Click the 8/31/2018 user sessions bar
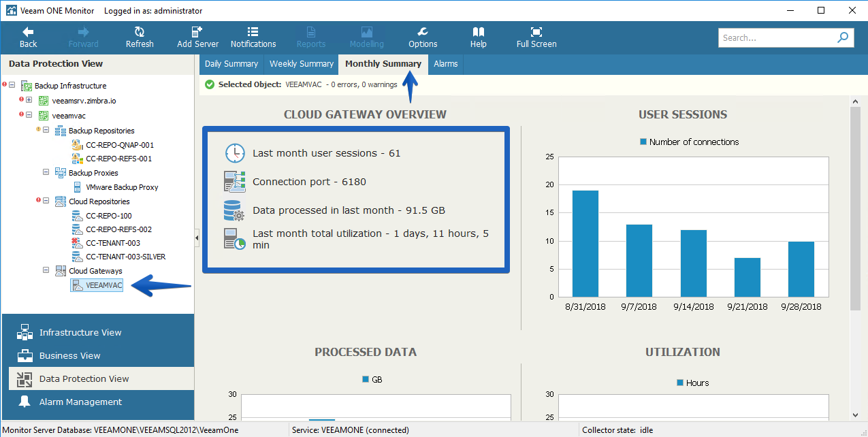 click(585, 244)
